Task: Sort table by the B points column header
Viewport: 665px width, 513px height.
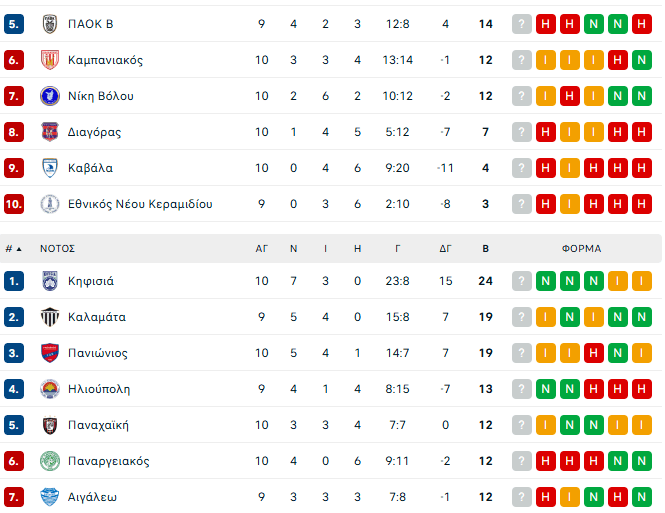Action: click(x=486, y=248)
